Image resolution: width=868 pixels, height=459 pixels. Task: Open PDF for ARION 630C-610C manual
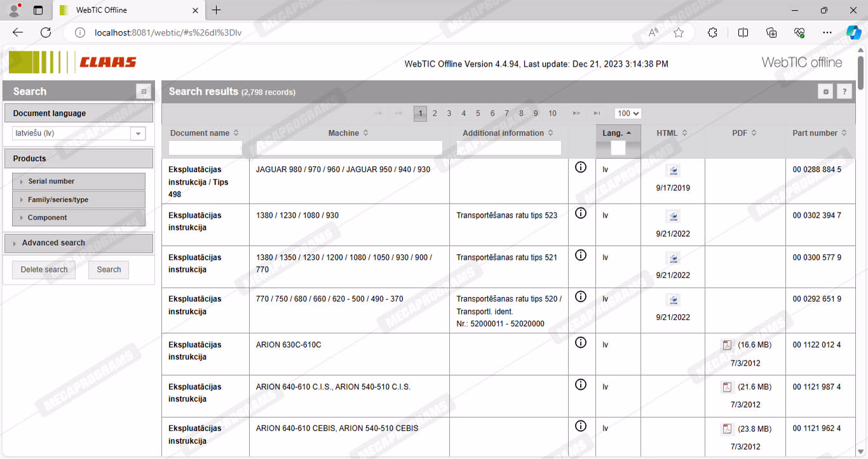727,345
